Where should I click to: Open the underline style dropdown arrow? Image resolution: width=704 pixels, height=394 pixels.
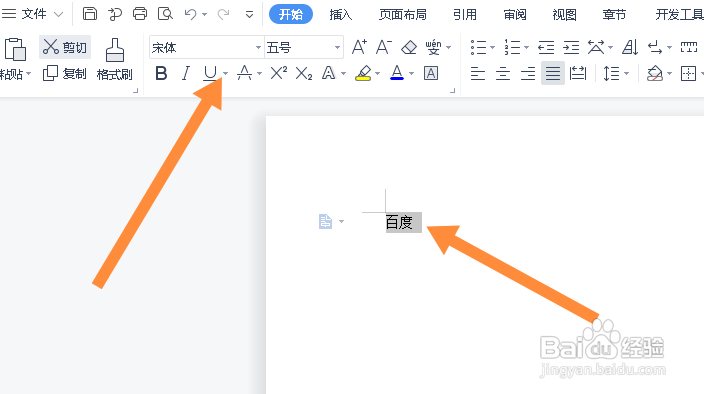point(225,73)
